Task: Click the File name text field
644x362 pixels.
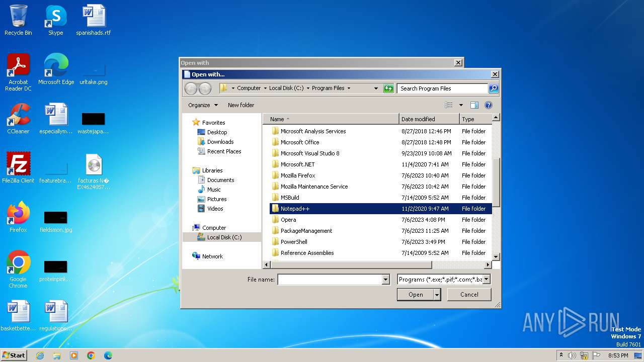Action: pyautogui.click(x=330, y=280)
